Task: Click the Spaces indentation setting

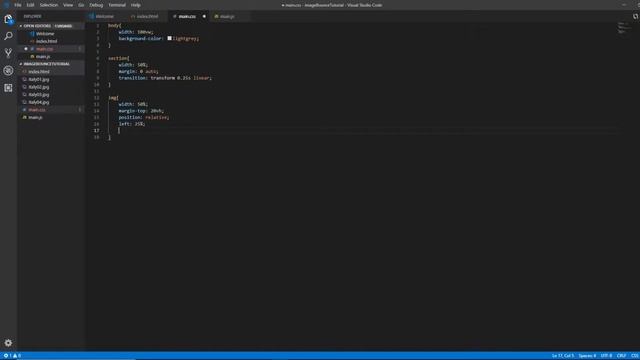Action: [587, 356]
